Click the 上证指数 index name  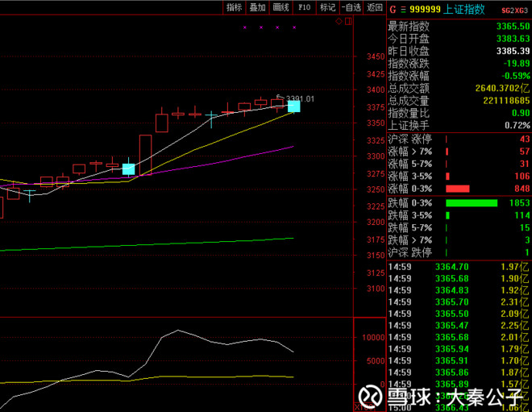(464, 9)
